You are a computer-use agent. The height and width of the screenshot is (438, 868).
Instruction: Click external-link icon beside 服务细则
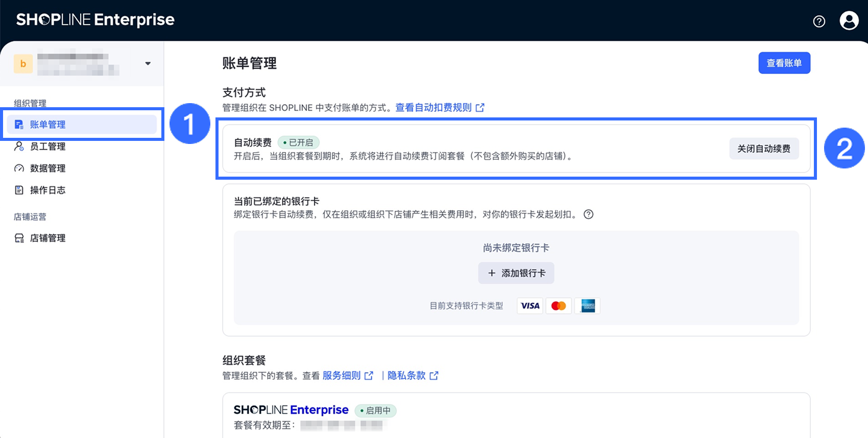click(x=369, y=376)
